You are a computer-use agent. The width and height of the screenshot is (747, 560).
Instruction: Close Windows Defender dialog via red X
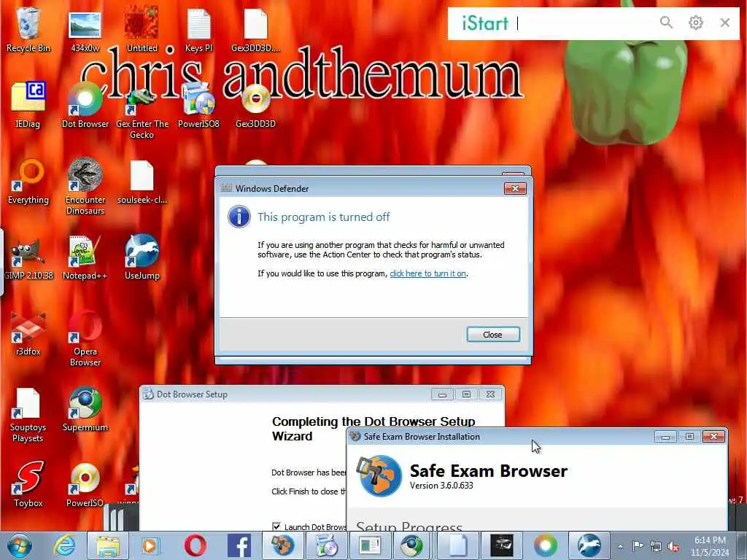(x=515, y=189)
